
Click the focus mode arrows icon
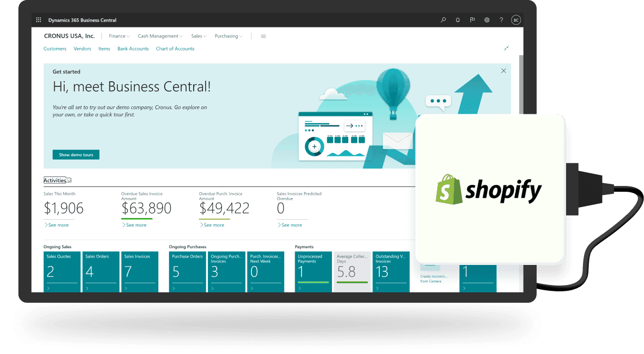click(506, 47)
